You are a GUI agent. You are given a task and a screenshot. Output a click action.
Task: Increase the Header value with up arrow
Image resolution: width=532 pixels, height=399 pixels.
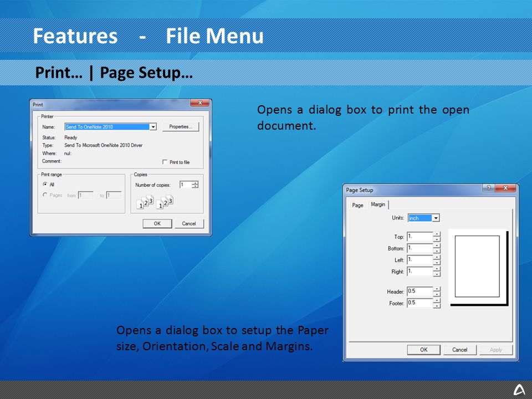[437, 289]
